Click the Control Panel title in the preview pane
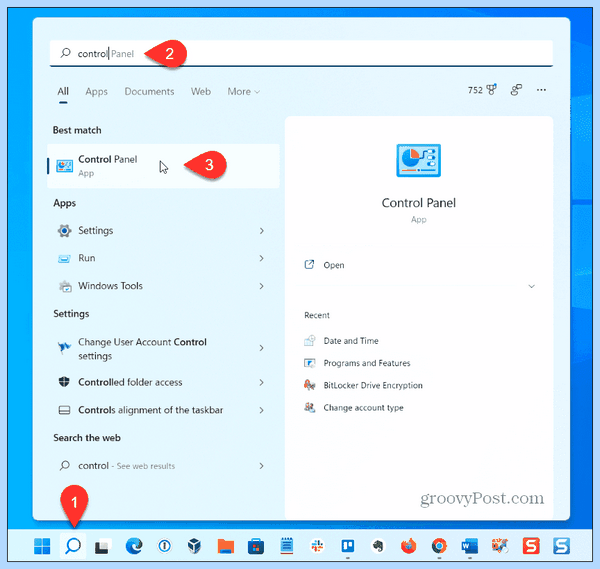 click(x=419, y=203)
